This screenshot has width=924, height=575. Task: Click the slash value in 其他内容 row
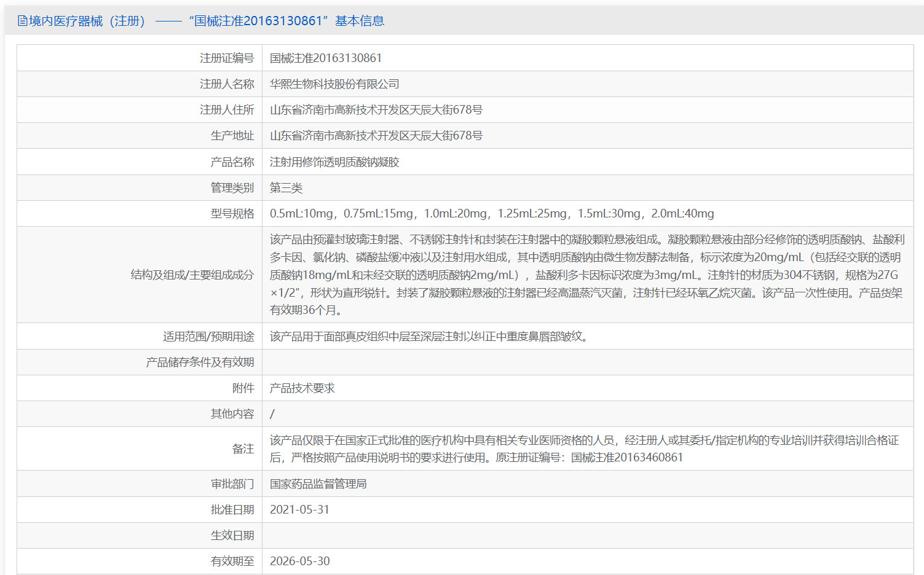pyautogui.click(x=272, y=414)
